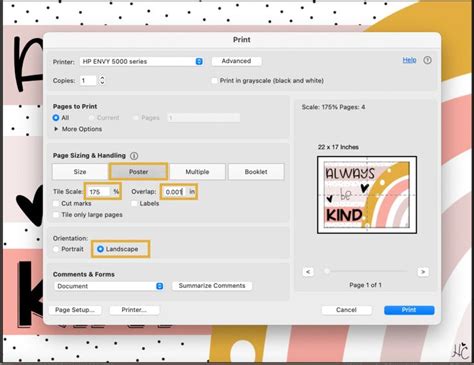Click the Page 1 of 1 label
Image resolution: width=474 pixels, height=365 pixels.
pyautogui.click(x=365, y=285)
